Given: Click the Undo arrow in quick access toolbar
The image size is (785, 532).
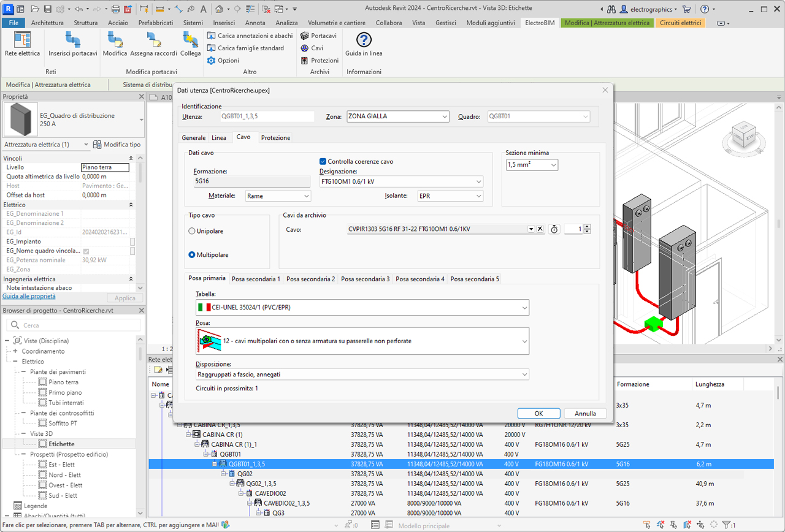Looking at the screenshot, I should tap(78, 9).
